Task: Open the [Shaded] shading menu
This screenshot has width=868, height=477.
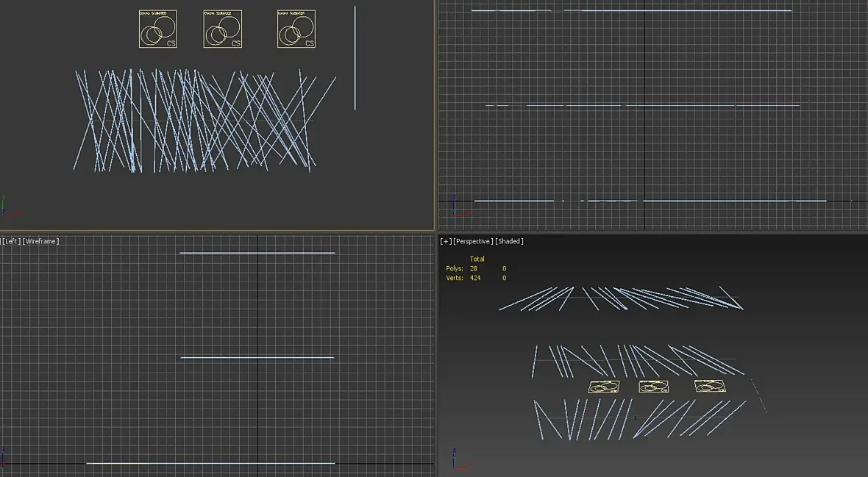Action: 509,241
